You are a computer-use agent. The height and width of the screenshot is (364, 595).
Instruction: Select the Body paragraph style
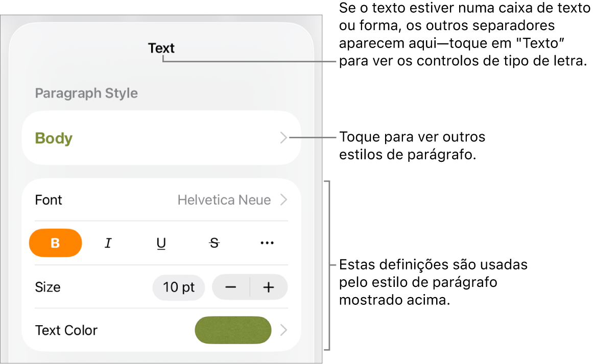pyautogui.click(x=53, y=138)
